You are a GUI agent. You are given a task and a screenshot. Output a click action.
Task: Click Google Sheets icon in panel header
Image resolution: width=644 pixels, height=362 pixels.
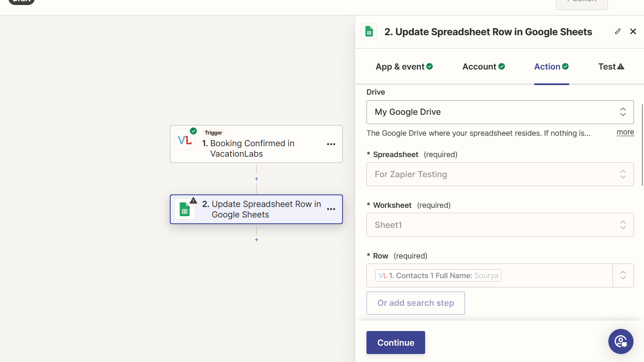369,32
